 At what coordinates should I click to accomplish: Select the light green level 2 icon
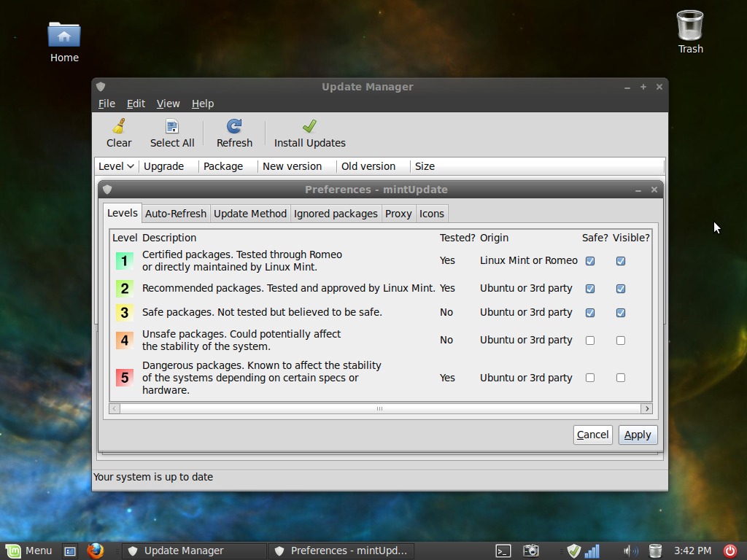(124, 289)
